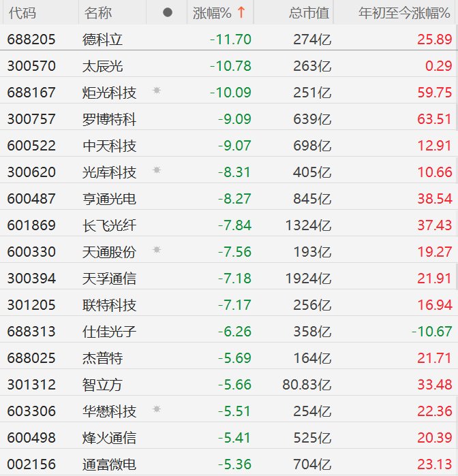Select stock name 炬光科技

click(x=109, y=93)
